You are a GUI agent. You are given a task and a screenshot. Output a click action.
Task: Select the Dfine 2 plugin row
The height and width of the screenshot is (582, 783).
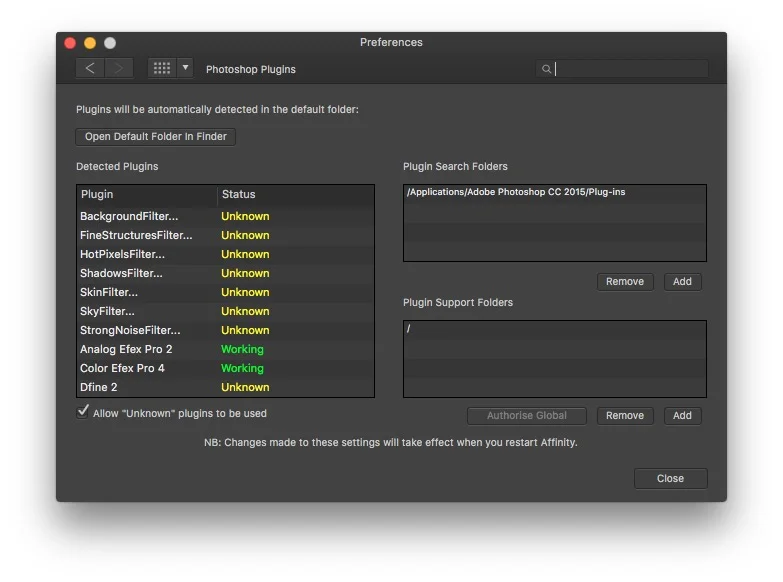pos(225,387)
